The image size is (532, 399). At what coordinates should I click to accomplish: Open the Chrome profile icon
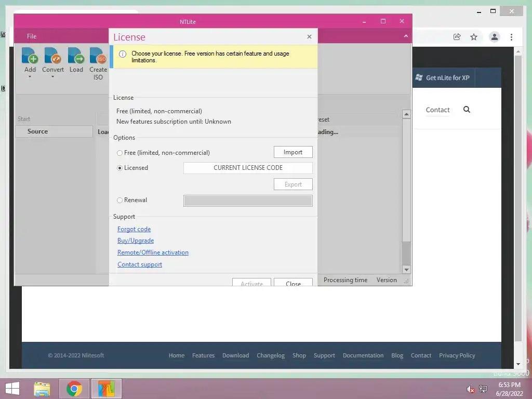(495, 37)
